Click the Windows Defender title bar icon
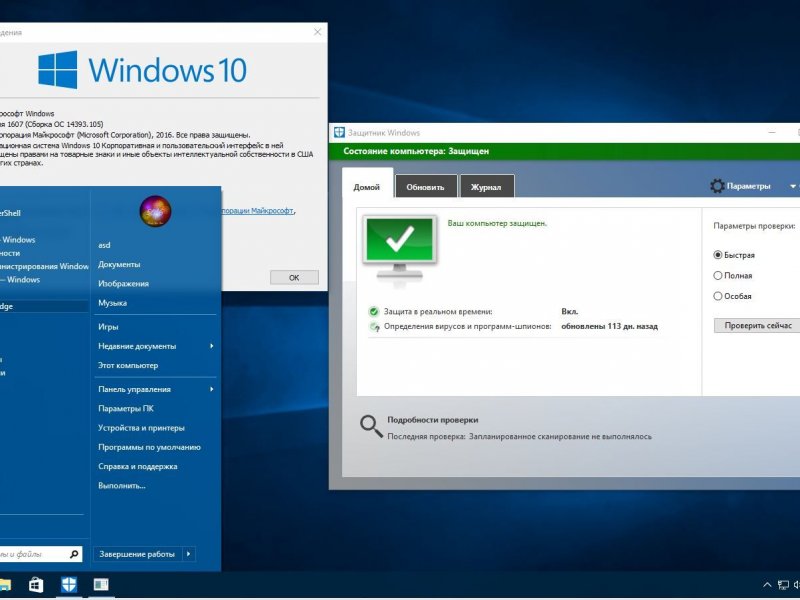The width and height of the screenshot is (800, 600). click(x=339, y=133)
